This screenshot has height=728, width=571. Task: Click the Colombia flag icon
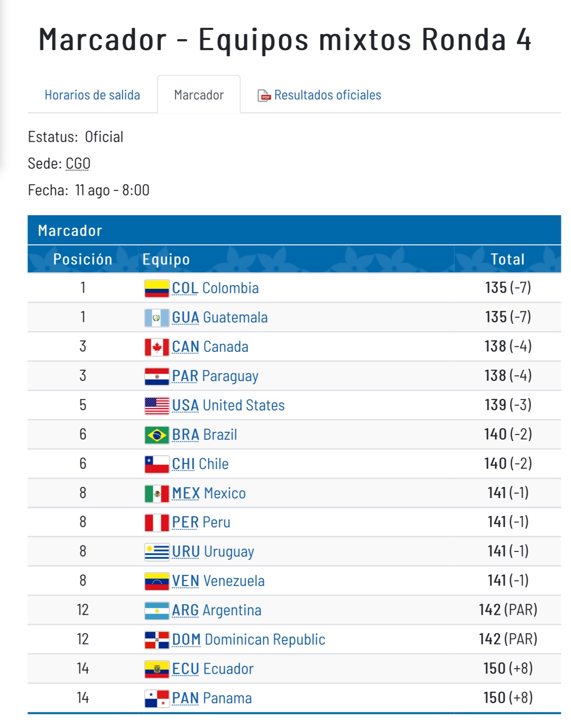point(156,288)
